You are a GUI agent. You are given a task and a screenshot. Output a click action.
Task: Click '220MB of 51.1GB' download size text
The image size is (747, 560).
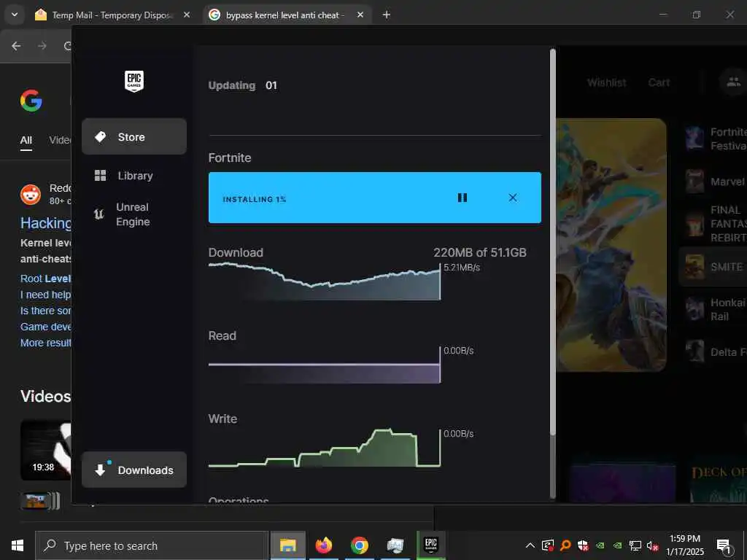pos(480,252)
